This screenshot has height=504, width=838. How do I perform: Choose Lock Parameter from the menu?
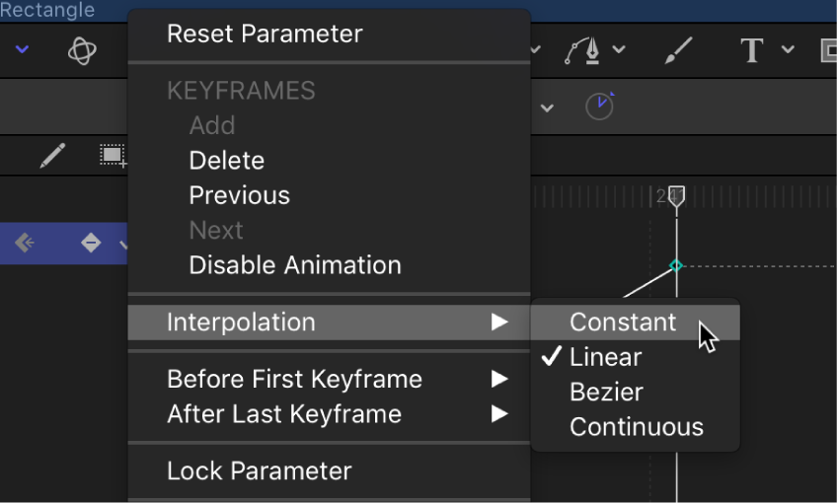coord(259,471)
